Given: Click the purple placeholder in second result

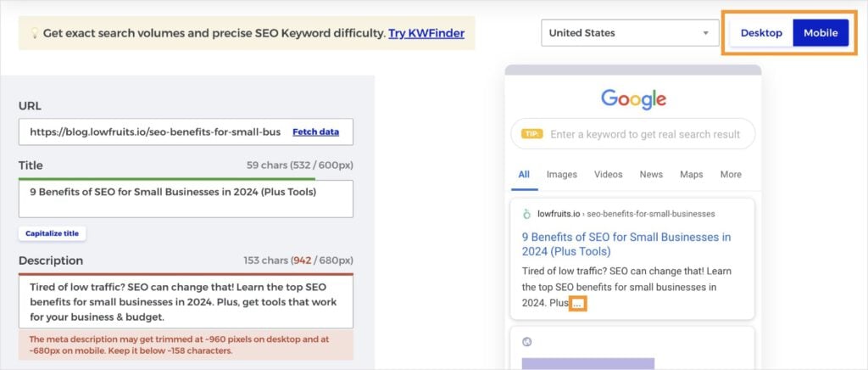Looking at the screenshot, I should point(588,364).
